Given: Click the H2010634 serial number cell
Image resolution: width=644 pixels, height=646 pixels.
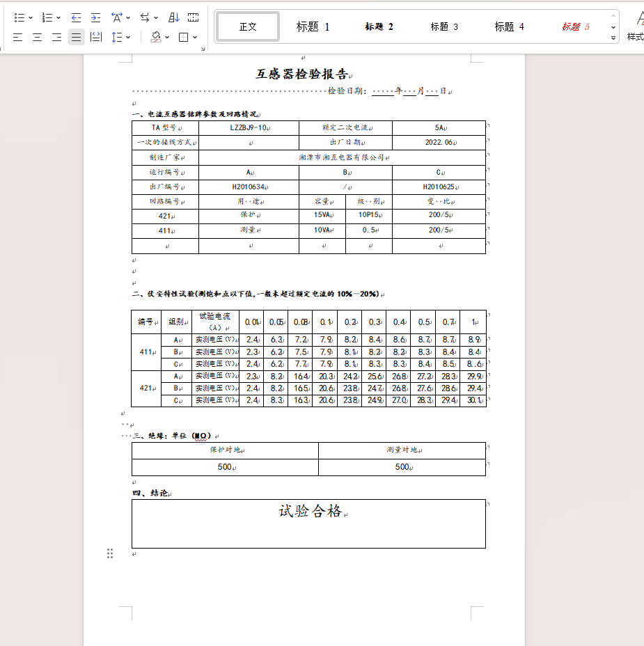Looking at the screenshot, I should click(249, 187).
